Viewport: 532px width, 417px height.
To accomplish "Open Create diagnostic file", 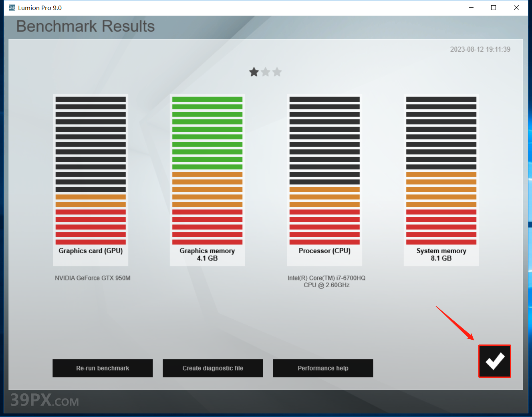I will [x=213, y=368].
